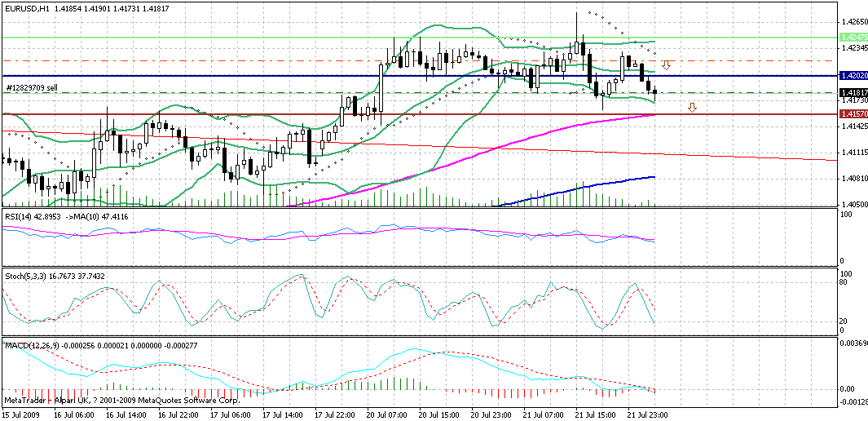Click the upper orange down-arrow marker near 1.42020
The image size is (868, 421).
point(667,65)
